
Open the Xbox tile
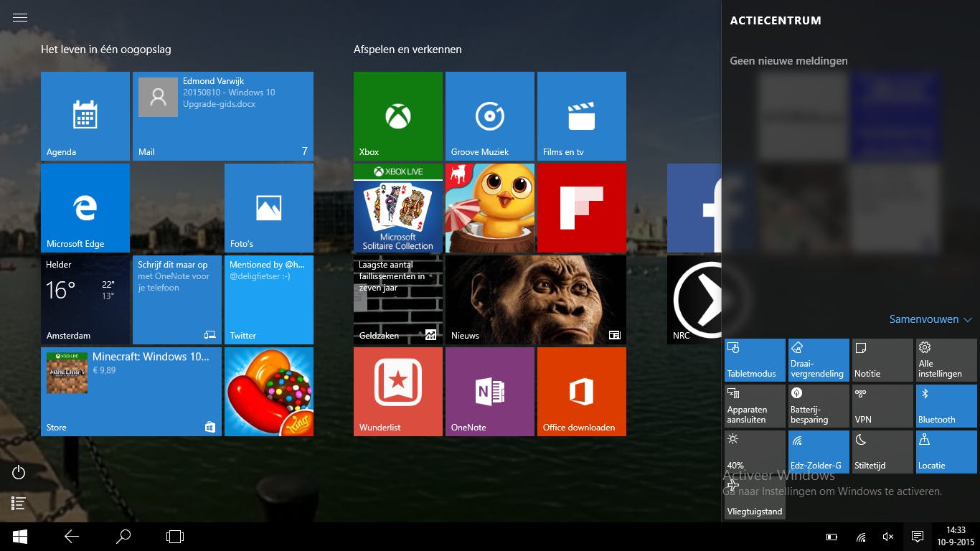tap(398, 116)
